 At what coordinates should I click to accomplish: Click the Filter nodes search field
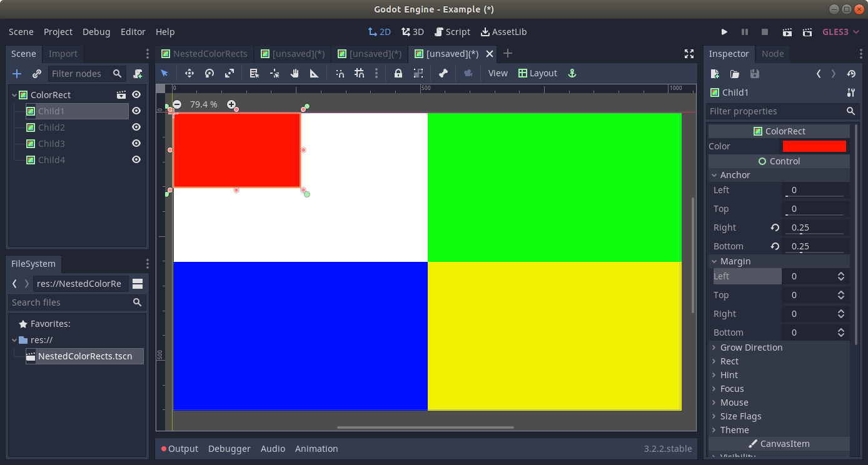pos(87,74)
